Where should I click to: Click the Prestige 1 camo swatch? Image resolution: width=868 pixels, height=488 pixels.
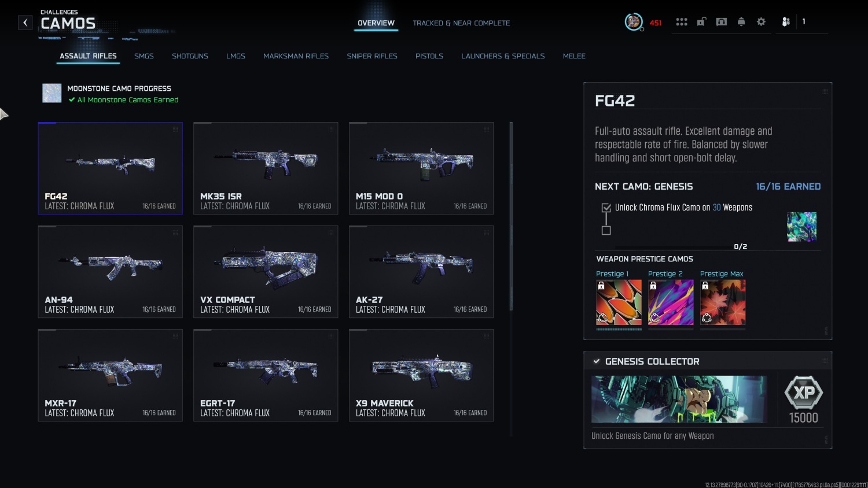tap(619, 302)
